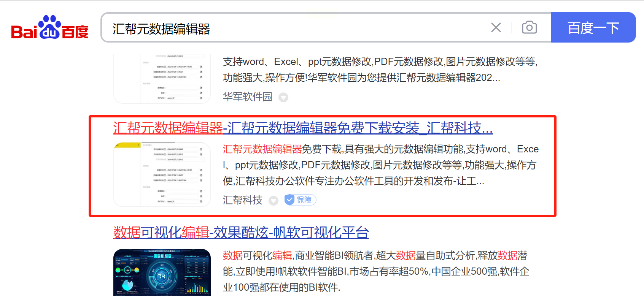Expand dropdown arrow beside 华军软件园
Screen dimensions: 644x296
[283, 98]
